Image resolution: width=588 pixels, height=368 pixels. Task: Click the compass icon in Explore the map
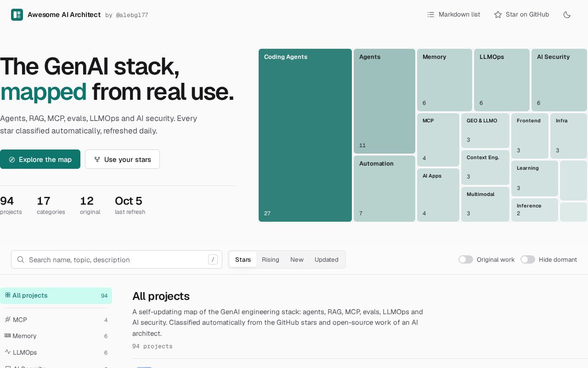12,160
